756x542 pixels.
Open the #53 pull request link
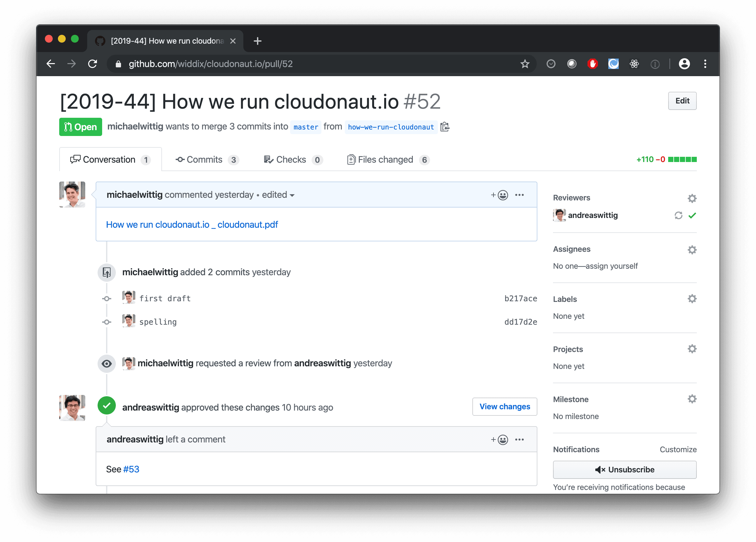[131, 469]
